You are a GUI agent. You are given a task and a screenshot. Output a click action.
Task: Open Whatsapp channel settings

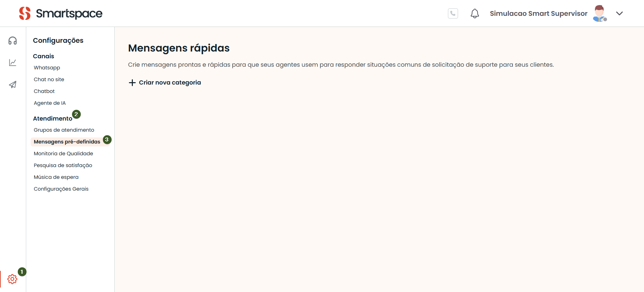(47, 68)
